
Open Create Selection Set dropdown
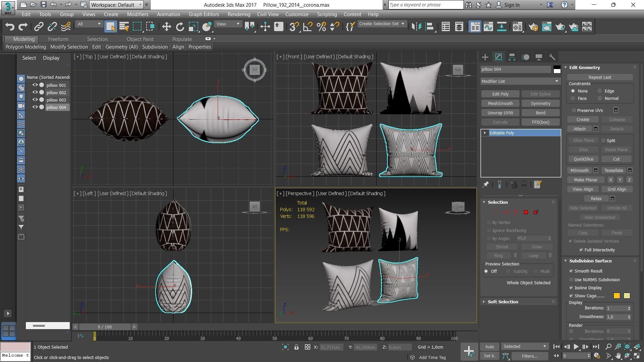point(382,24)
